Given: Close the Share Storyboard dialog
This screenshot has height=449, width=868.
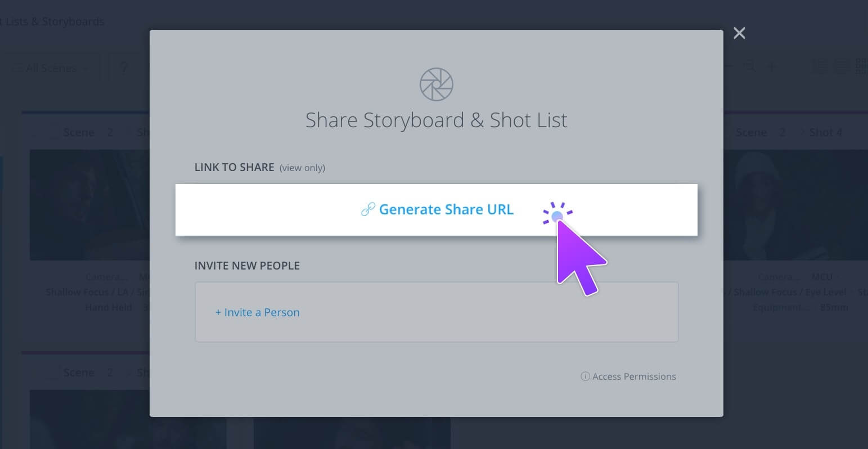Looking at the screenshot, I should point(739,33).
